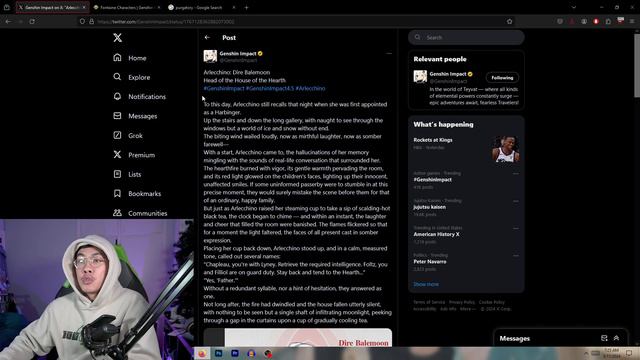Click Show more under What's happening

click(x=426, y=284)
